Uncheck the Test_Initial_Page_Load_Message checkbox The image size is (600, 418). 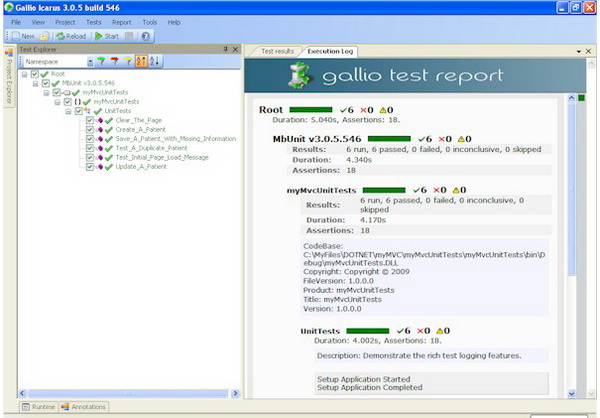point(90,157)
